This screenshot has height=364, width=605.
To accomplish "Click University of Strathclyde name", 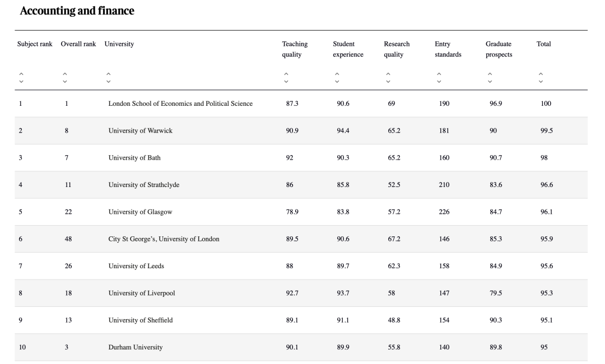I will [x=144, y=185].
